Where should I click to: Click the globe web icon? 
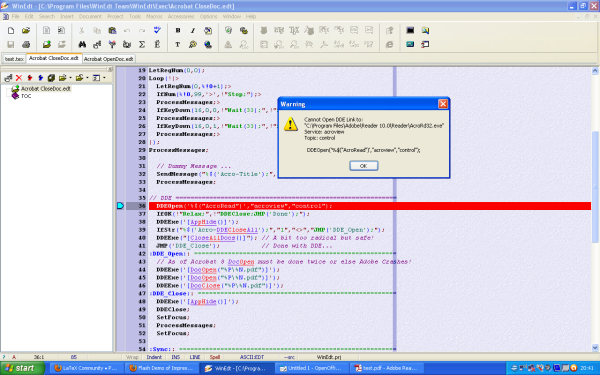(208, 44)
